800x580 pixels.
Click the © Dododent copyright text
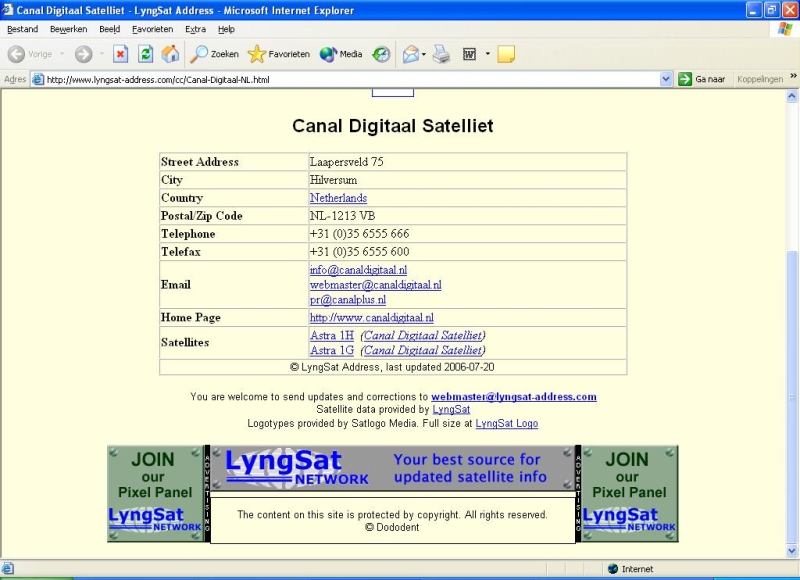[x=392, y=527]
